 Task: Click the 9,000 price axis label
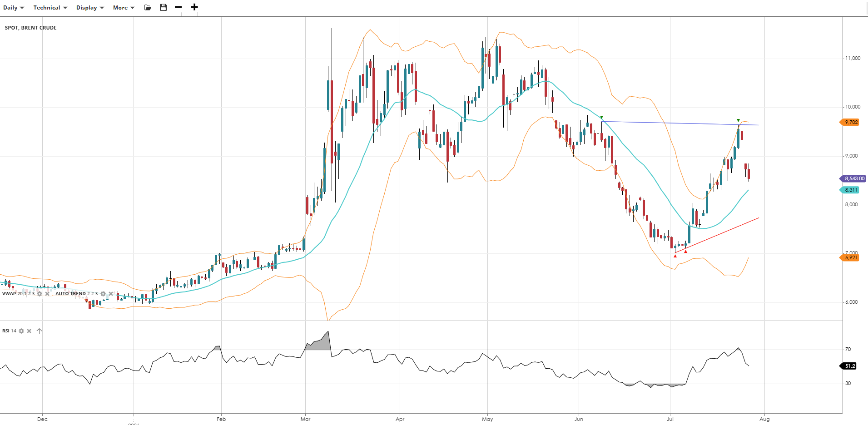point(851,156)
